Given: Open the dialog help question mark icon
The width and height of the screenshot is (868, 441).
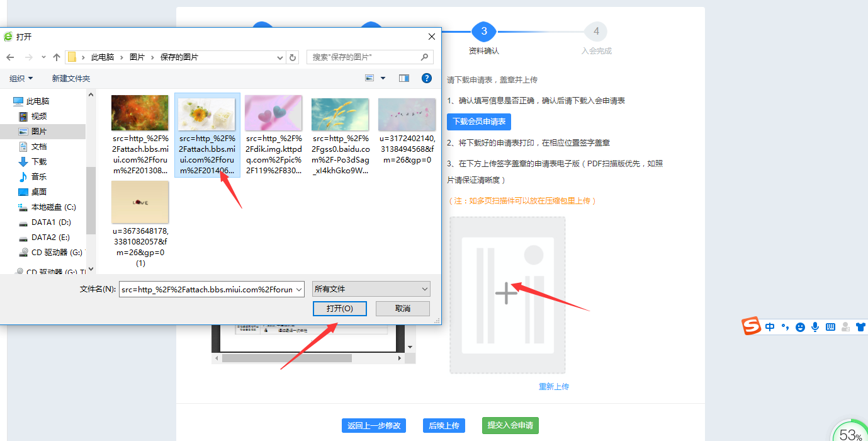Looking at the screenshot, I should [x=427, y=78].
